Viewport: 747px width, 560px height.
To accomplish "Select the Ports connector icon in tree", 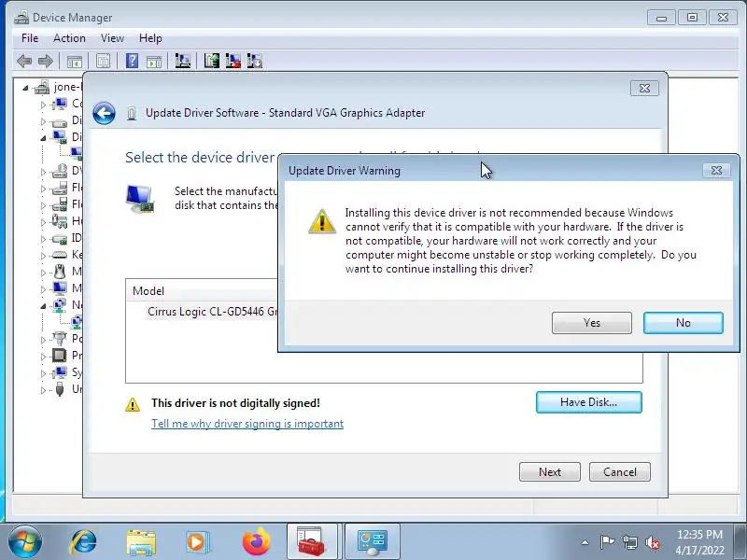I will click(60, 339).
